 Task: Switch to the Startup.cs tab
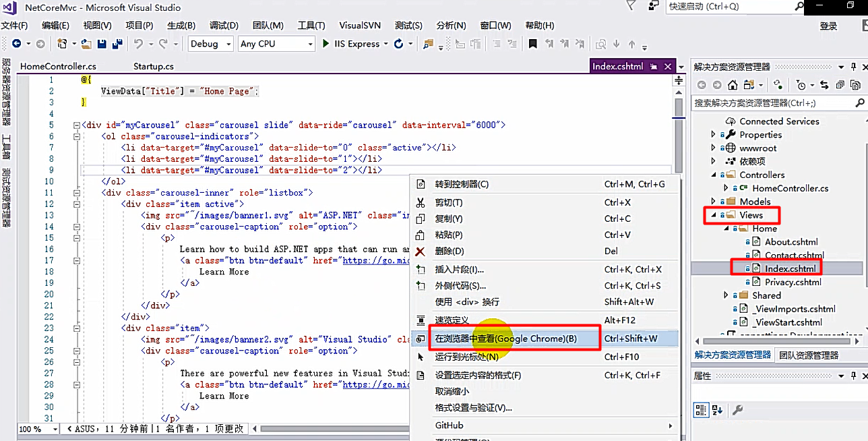click(x=154, y=67)
